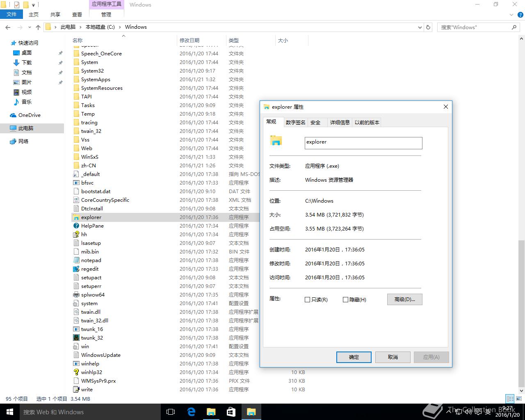
Task: Click the file name field in properties
Action: pos(363,143)
